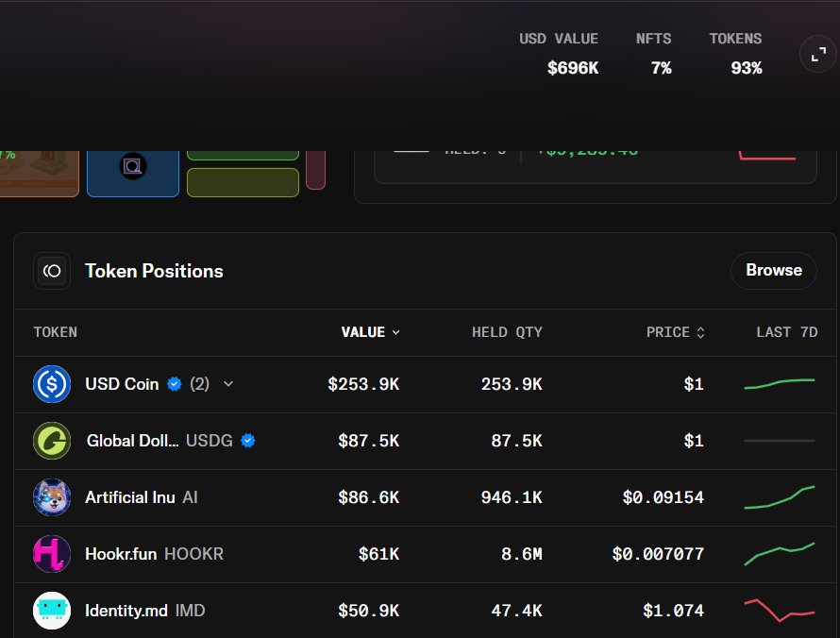Image resolution: width=840 pixels, height=638 pixels.
Task: Click the $0.09154 price cell
Action: pos(664,497)
